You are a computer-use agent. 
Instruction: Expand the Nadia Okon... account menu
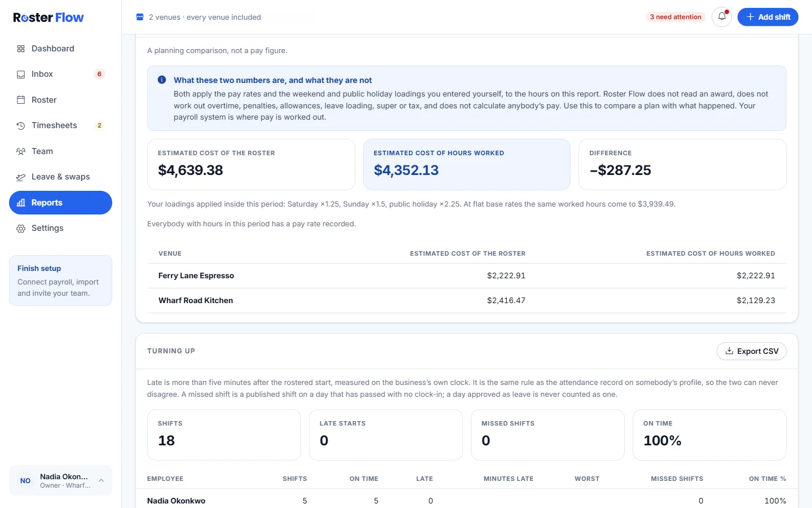(x=60, y=480)
